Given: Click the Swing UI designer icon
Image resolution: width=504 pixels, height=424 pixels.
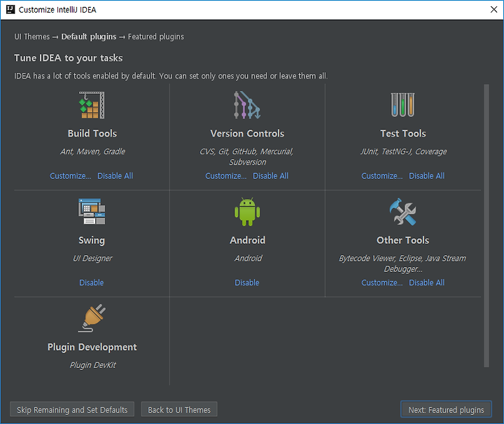Looking at the screenshot, I should coord(92,212).
